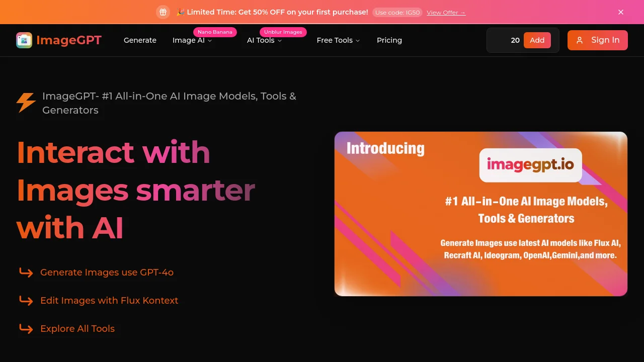The height and width of the screenshot is (362, 644).
Task: Click the imagegpt.io introduction image
Action: pos(481,214)
